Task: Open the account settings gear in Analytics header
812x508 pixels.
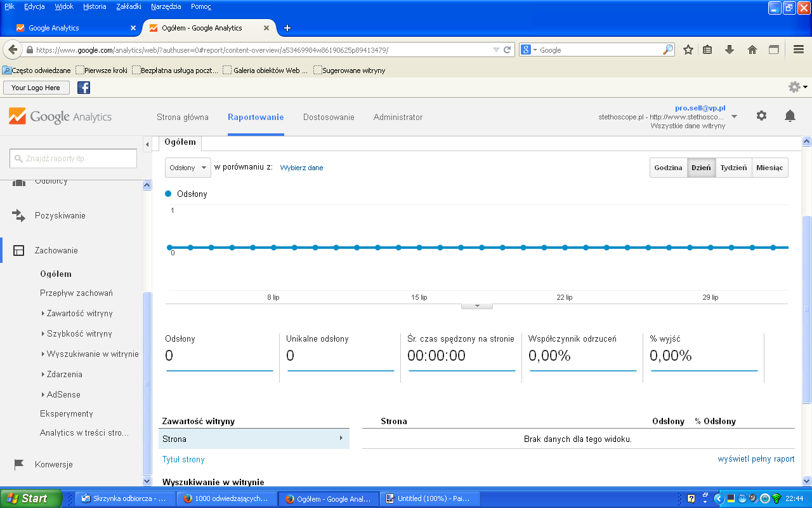Action: pyautogui.click(x=761, y=116)
